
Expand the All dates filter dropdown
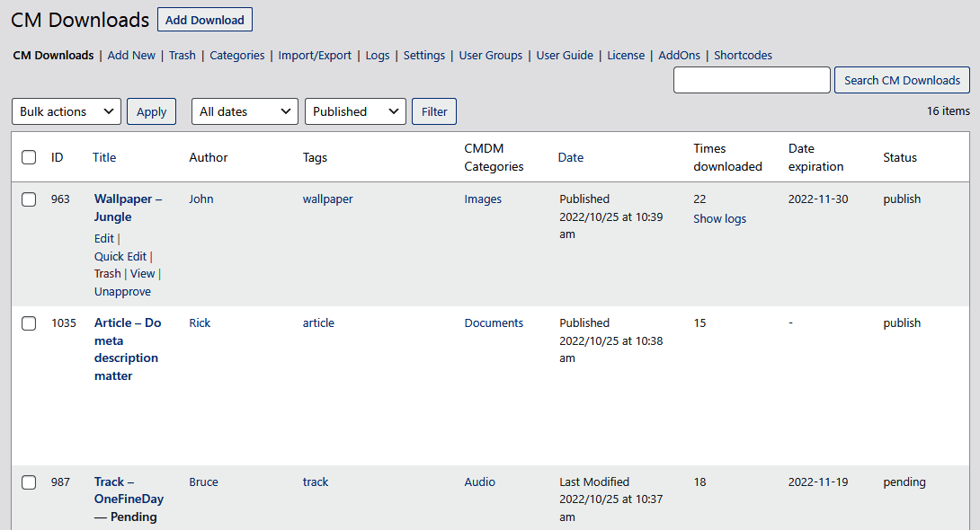point(245,111)
